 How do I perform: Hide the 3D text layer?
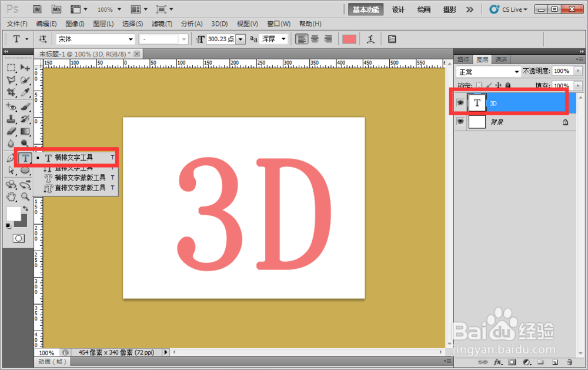pos(460,102)
